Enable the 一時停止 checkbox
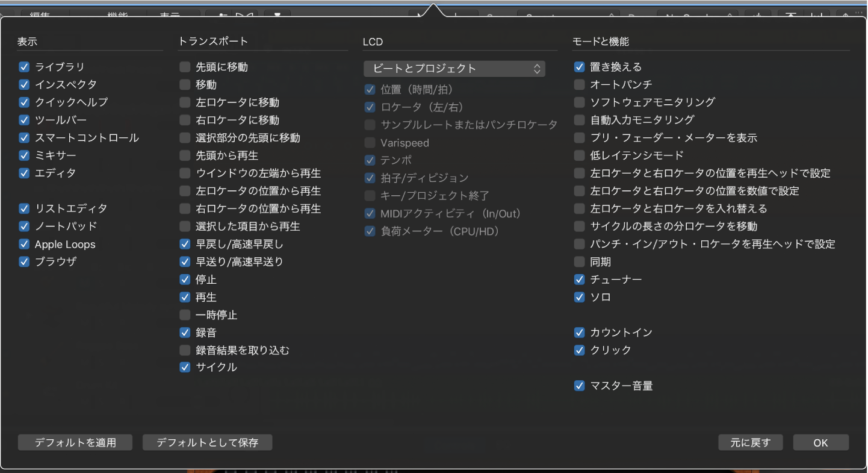868x473 pixels. point(185,315)
